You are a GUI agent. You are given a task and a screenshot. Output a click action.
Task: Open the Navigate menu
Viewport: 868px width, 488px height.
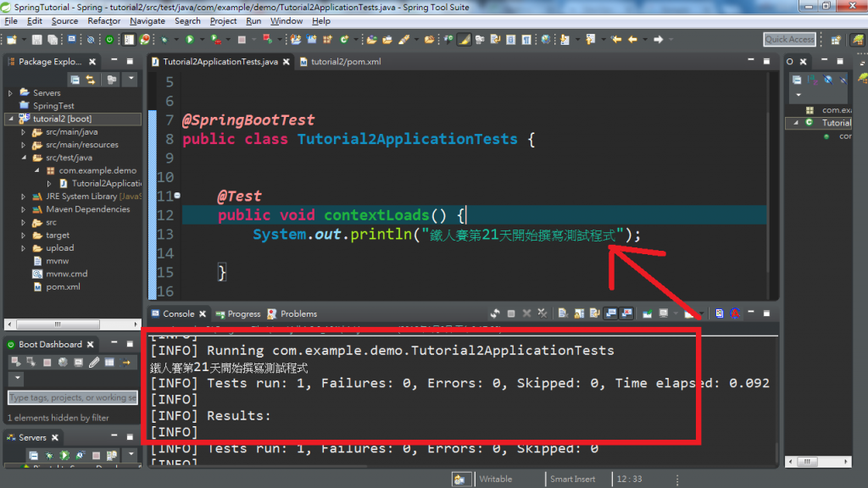click(x=147, y=21)
